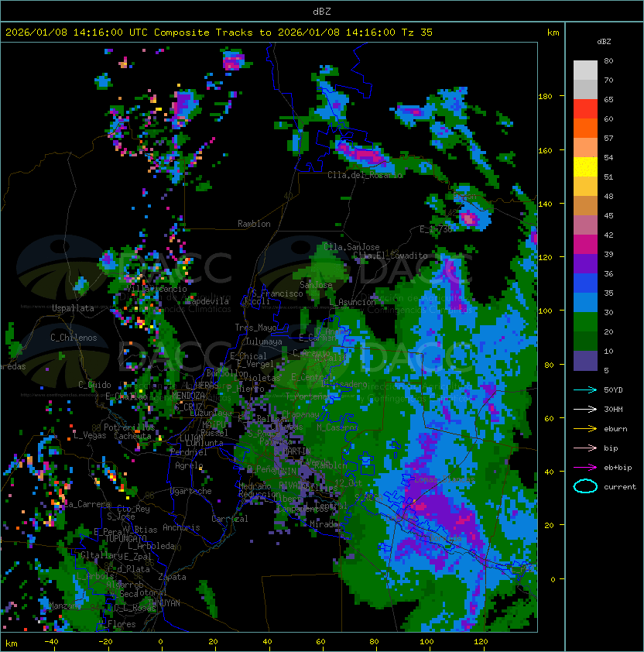
Task: Click the dBZ heading above the color scale
Action: [604, 42]
